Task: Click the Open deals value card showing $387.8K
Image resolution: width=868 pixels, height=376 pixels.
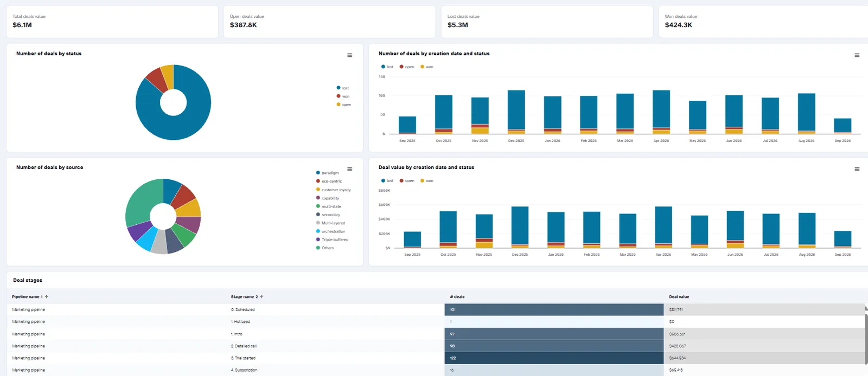Action: tap(329, 22)
